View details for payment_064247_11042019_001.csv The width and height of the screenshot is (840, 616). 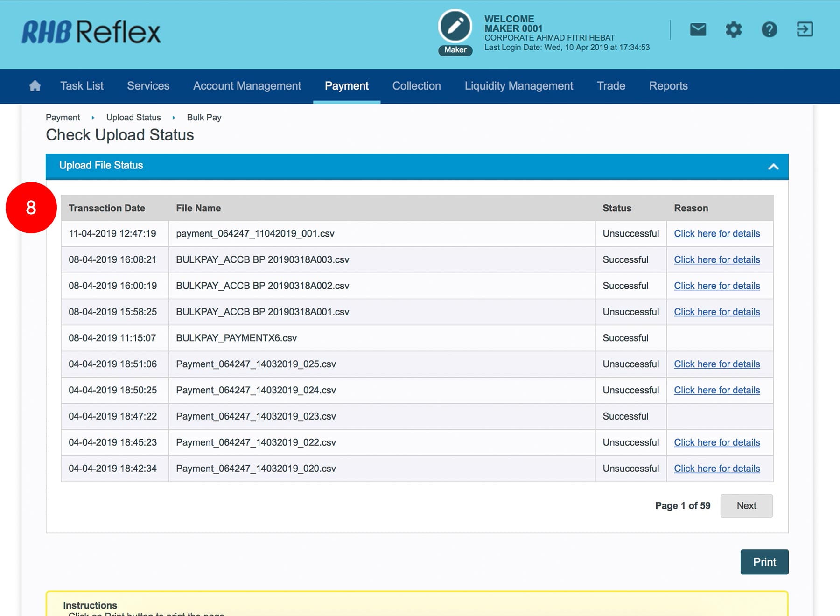(x=716, y=234)
